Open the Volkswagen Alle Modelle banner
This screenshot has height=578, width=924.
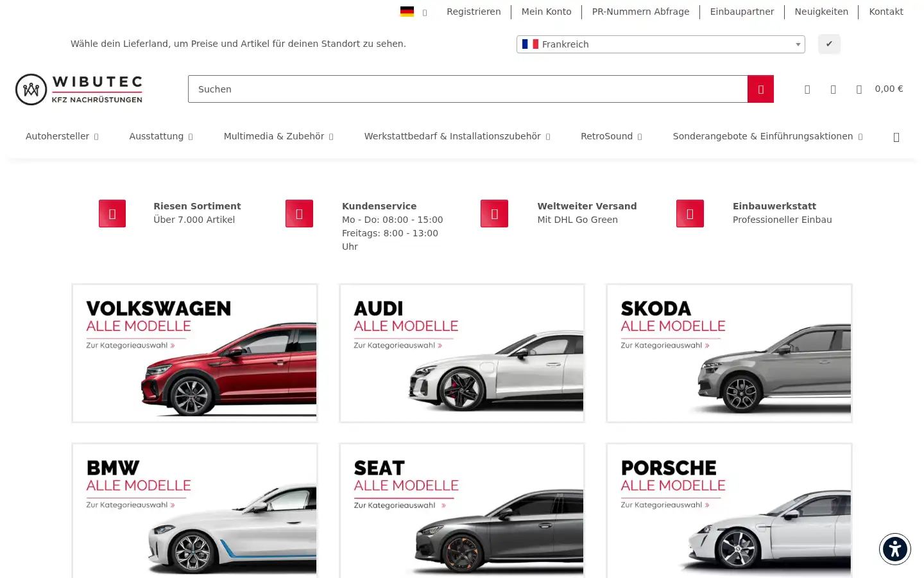194,353
